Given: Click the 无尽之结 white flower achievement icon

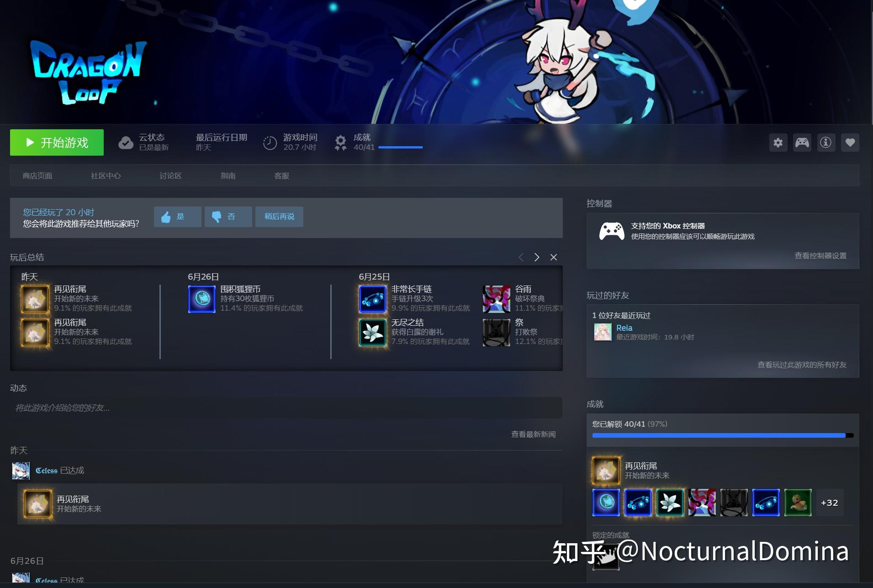Looking at the screenshot, I should tap(373, 333).
